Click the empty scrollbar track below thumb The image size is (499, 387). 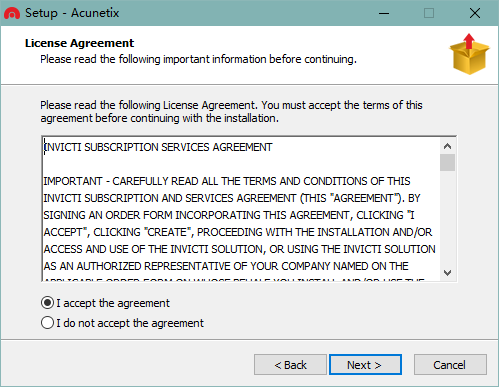tap(447, 218)
